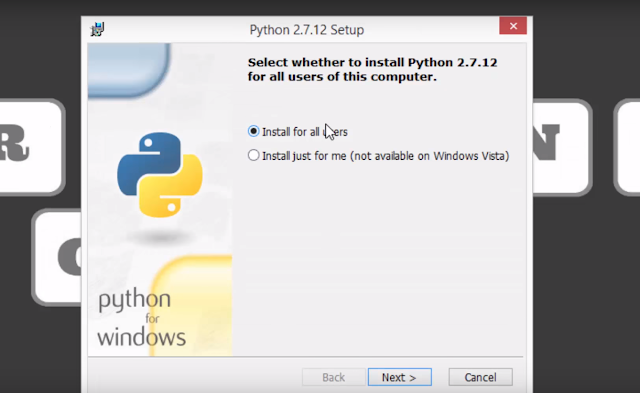Choose Install just for me radio button
The height and width of the screenshot is (393, 640).
[253, 155]
